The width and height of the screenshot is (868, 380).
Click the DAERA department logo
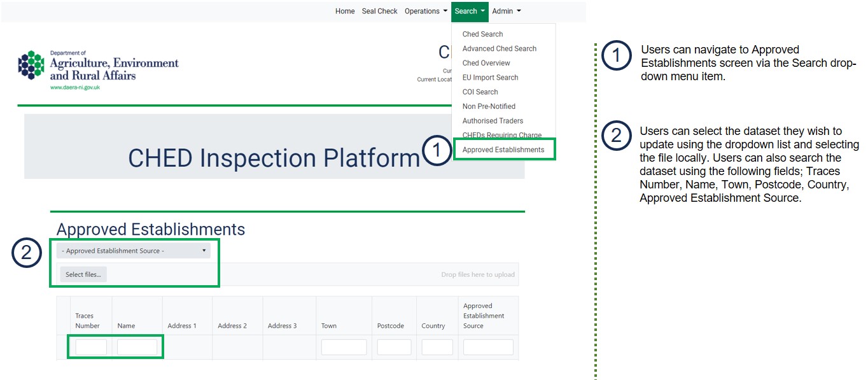[98, 69]
